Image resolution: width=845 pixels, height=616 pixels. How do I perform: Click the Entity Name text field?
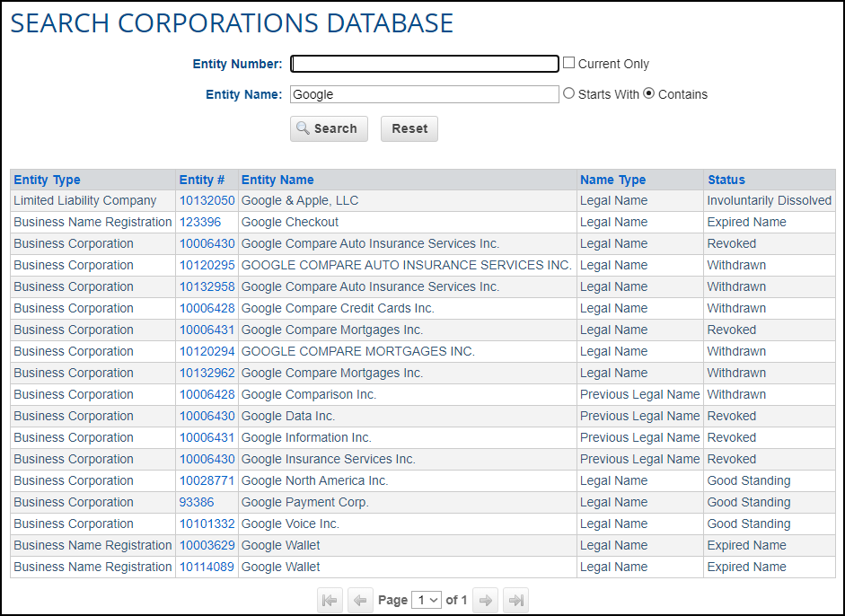click(x=425, y=94)
